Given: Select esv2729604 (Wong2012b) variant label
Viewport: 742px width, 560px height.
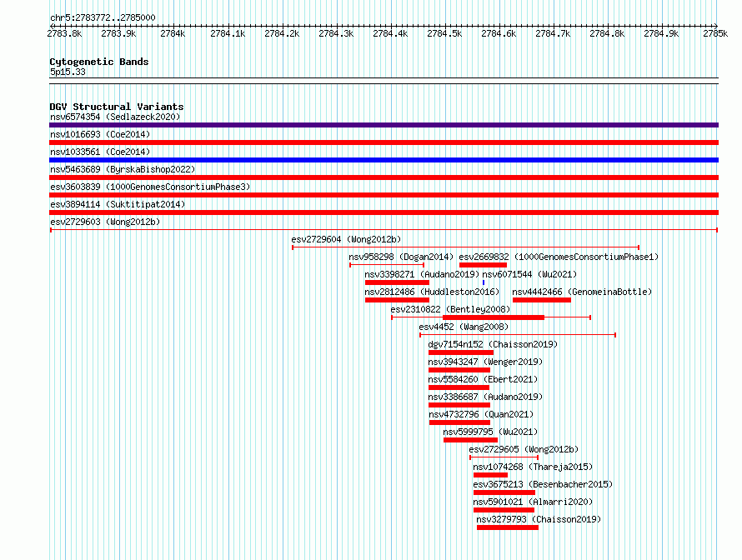Looking at the screenshot, I should pyautogui.click(x=346, y=239).
